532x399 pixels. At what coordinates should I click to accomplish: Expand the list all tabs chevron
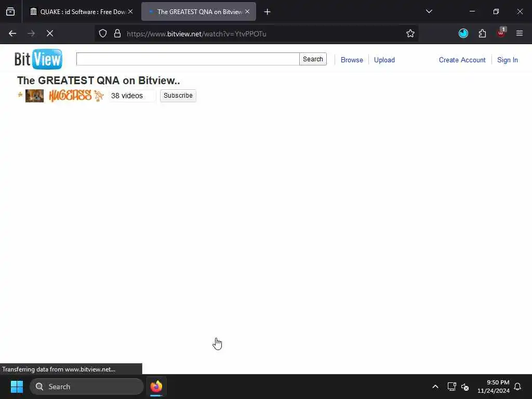click(x=429, y=11)
